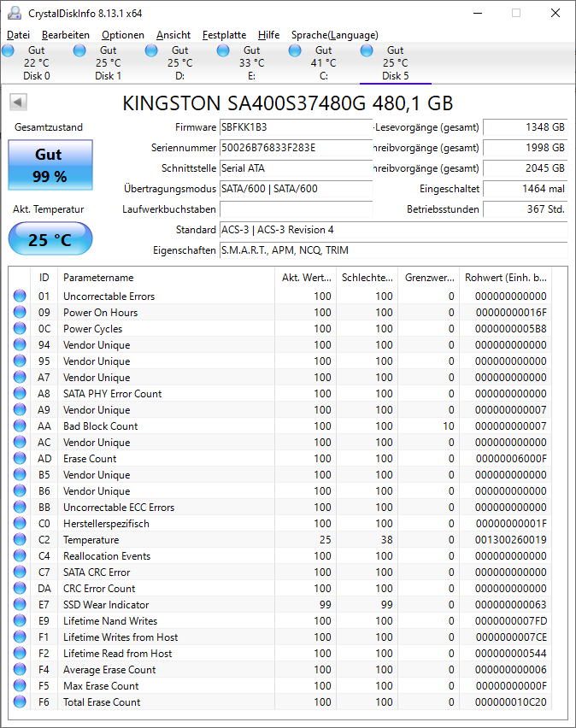
Task: Click the blue health orb of Disk 5
Action: pos(367,50)
